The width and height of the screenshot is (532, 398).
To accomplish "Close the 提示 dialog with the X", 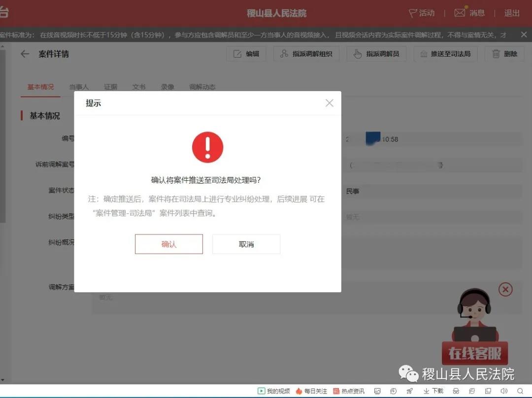I will point(329,103).
